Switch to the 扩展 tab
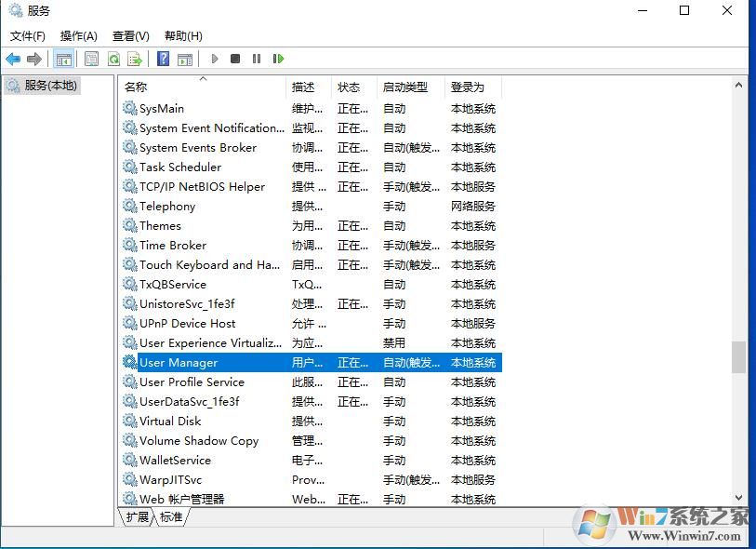The image size is (756, 549). pos(137,515)
